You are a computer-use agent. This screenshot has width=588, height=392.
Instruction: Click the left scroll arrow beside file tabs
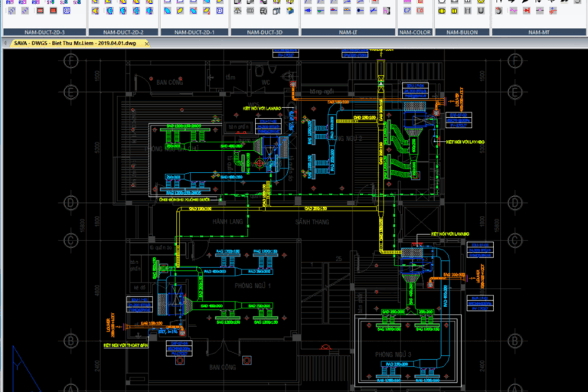5,43
